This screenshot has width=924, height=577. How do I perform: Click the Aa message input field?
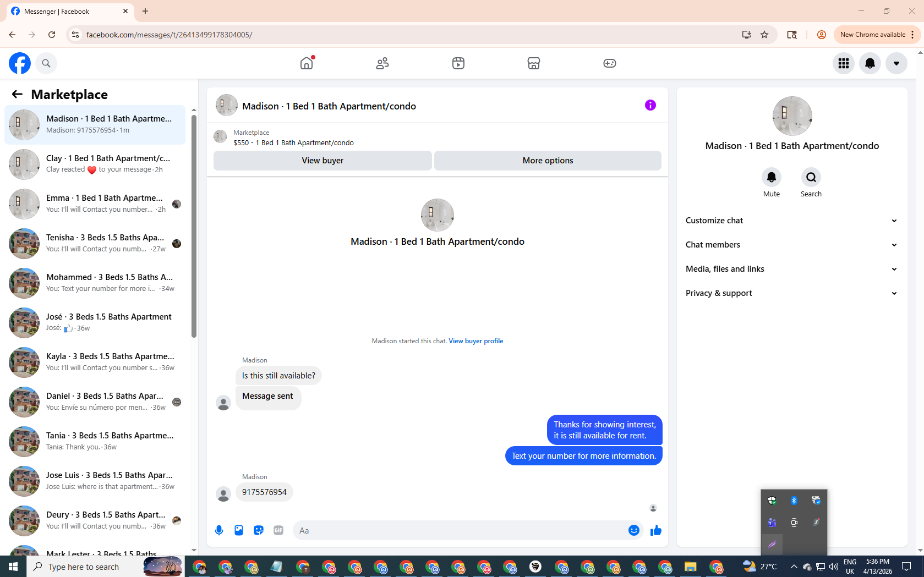pyautogui.click(x=460, y=530)
